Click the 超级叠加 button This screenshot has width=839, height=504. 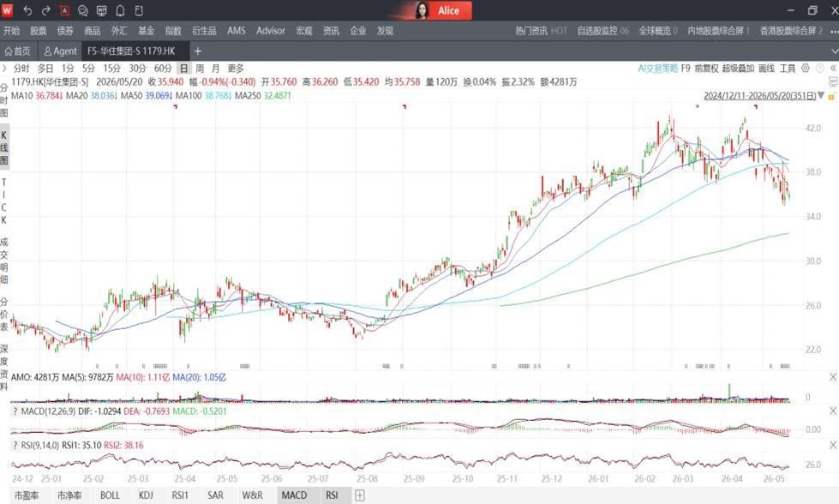coord(738,68)
